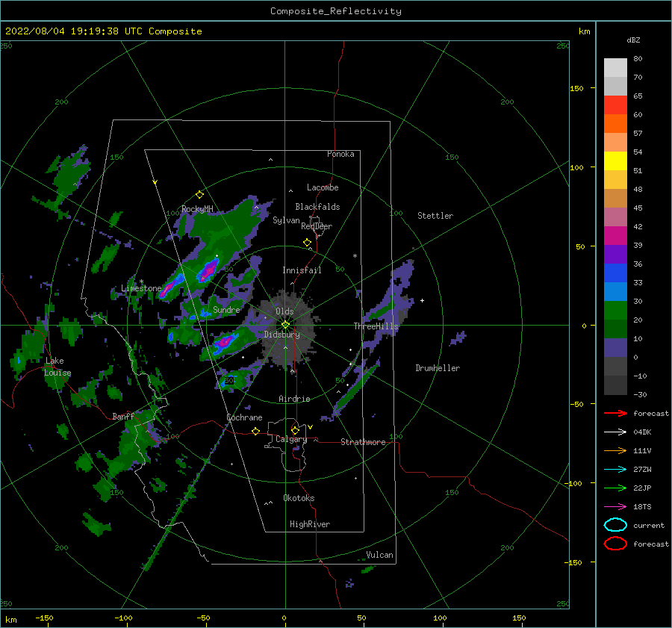Viewport: 672px width, 628px height.
Task: Click the cyan 27ZW arrow icon
Action: [x=615, y=470]
